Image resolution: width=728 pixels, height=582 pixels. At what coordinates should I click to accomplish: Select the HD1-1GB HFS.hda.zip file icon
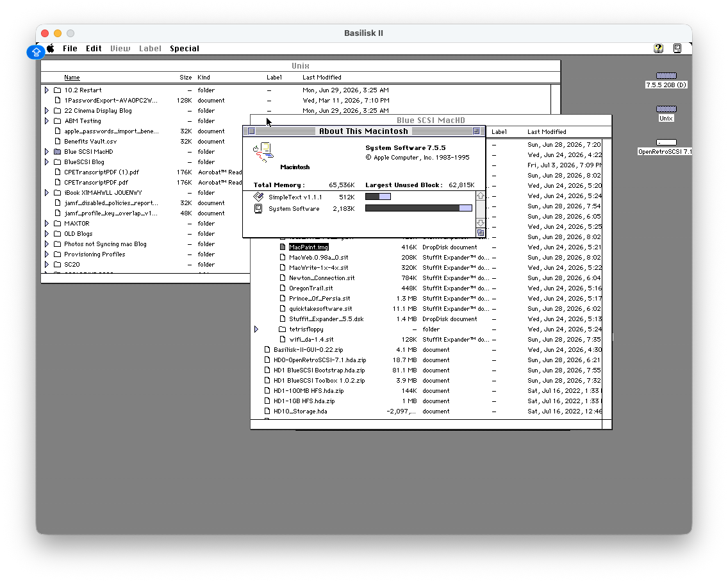[267, 401]
